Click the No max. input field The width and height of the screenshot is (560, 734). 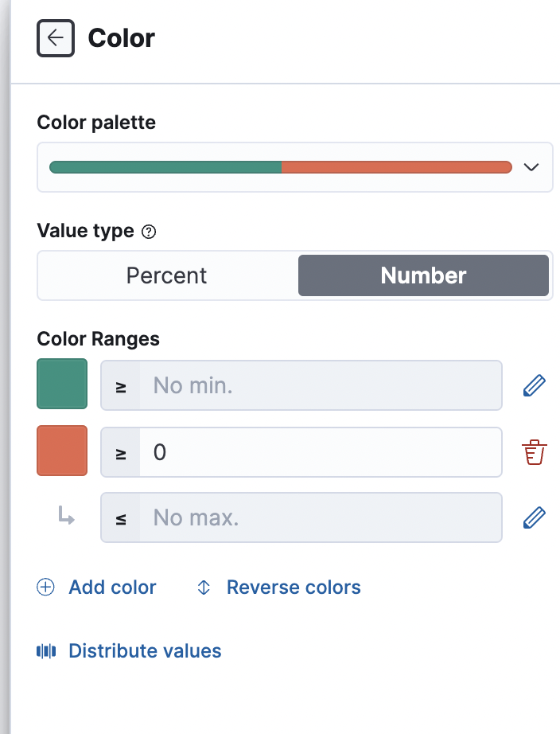tap(320, 518)
